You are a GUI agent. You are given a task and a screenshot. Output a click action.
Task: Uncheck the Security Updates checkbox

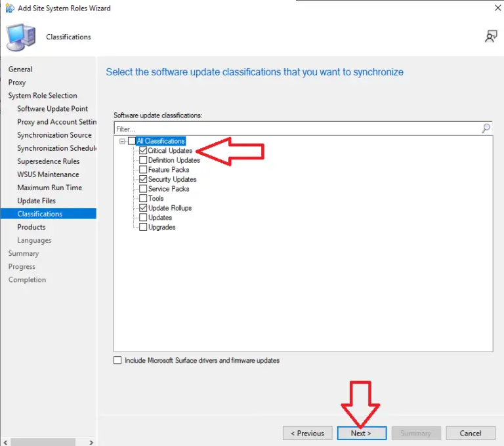point(143,179)
